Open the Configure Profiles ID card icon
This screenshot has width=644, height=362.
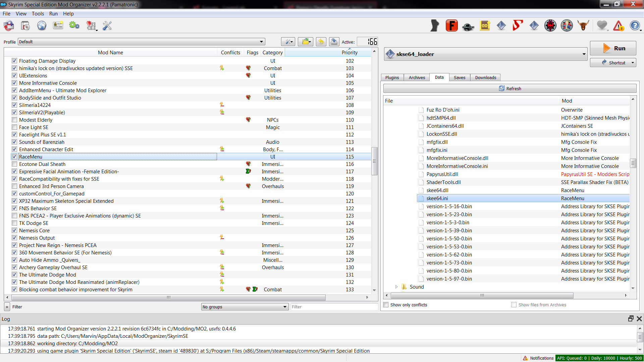(x=58, y=25)
